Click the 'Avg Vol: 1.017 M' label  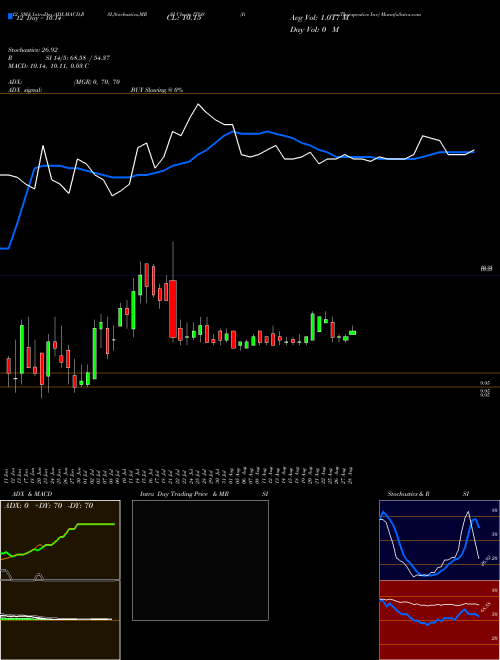(x=319, y=18)
